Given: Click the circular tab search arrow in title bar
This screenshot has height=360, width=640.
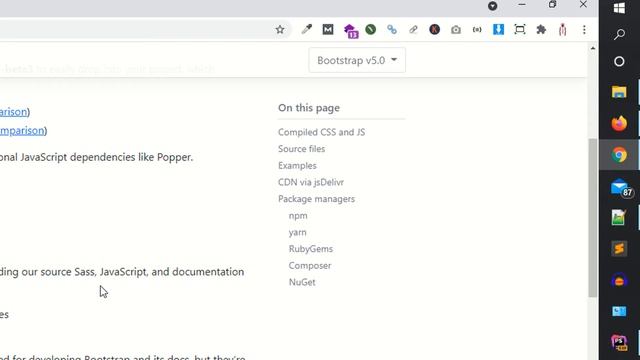Looking at the screenshot, I should coord(493,6).
